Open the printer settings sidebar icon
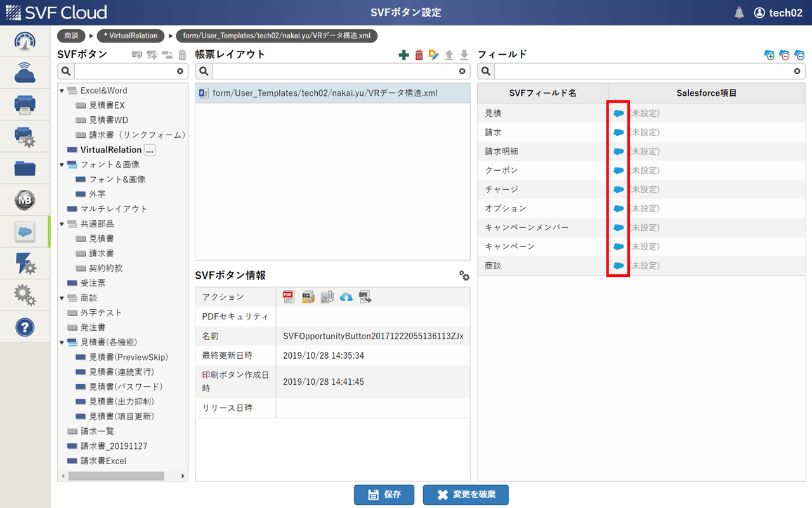Image resolution: width=812 pixels, height=508 pixels. coord(25,137)
